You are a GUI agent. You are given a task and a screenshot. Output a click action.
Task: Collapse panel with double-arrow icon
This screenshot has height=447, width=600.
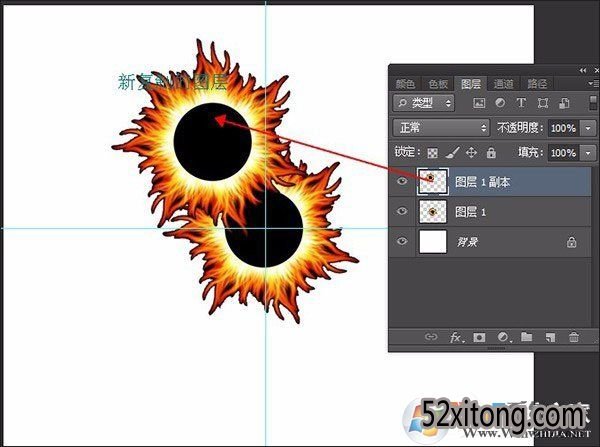coord(583,70)
